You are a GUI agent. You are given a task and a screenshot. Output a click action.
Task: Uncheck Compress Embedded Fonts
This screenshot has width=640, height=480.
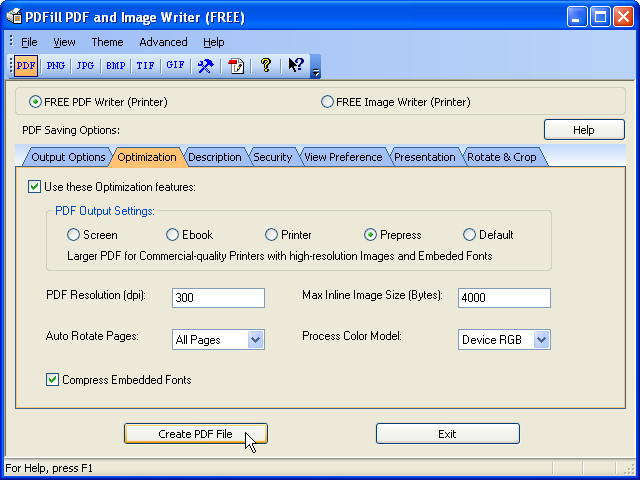pyautogui.click(x=52, y=380)
